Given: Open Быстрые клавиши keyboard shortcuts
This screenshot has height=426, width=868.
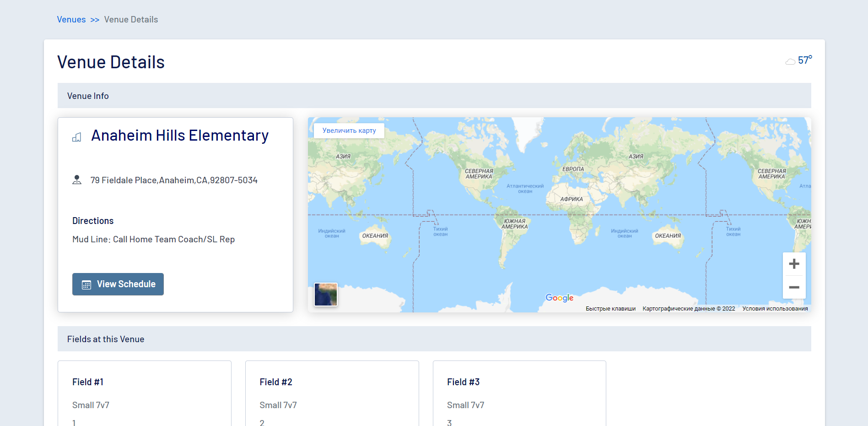Looking at the screenshot, I should 610,309.
